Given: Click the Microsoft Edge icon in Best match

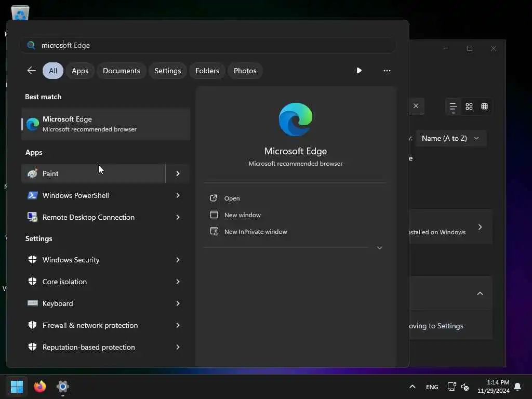Looking at the screenshot, I should [33, 124].
